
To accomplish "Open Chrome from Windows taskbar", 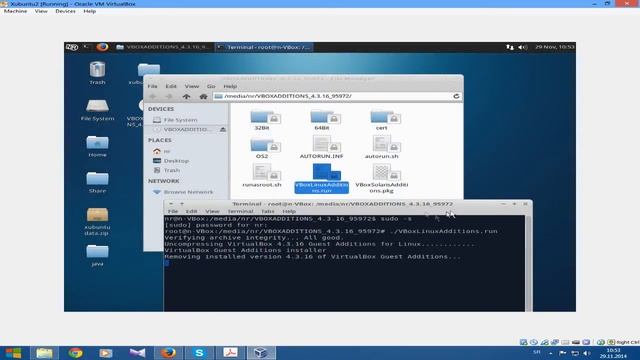I will tap(75, 353).
